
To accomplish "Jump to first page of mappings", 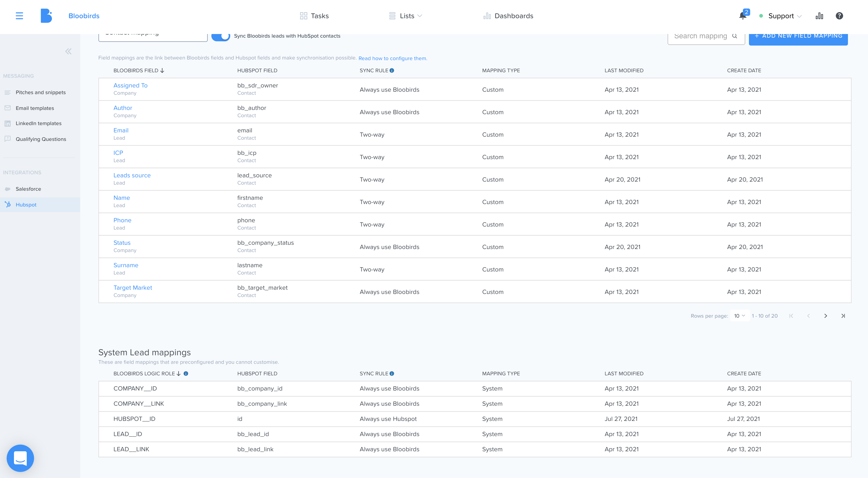I will pyautogui.click(x=791, y=316).
